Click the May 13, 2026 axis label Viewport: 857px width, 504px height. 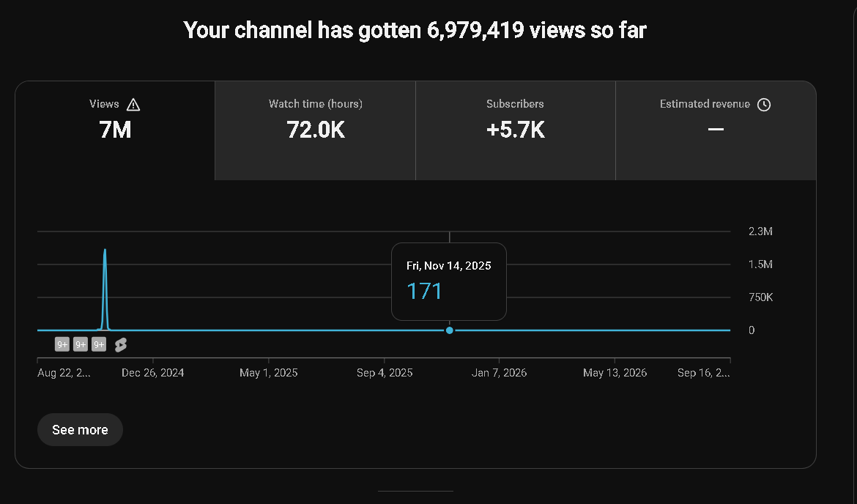click(615, 373)
